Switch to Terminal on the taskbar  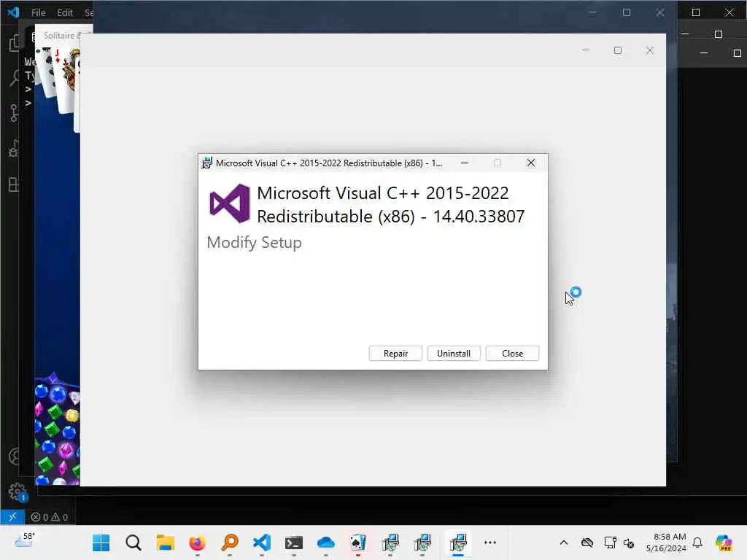pyautogui.click(x=293, y=542)
